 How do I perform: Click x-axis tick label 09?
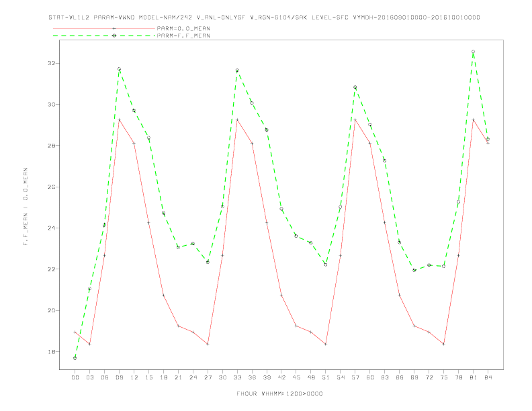(119, 377)
